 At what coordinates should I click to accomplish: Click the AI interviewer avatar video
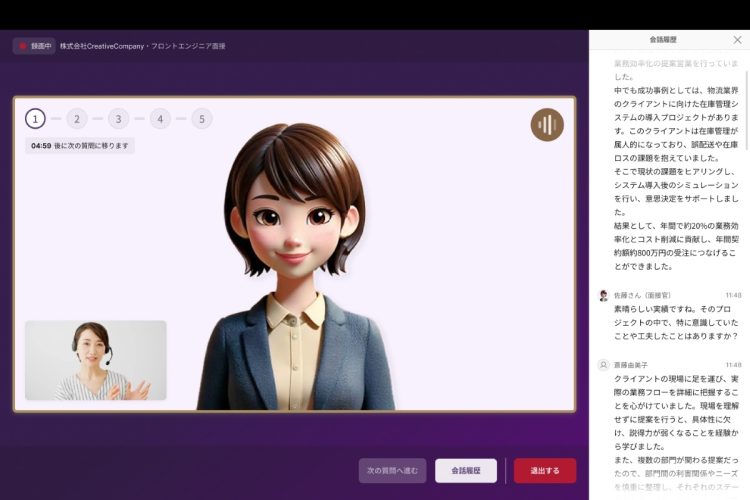click(295, 254)
